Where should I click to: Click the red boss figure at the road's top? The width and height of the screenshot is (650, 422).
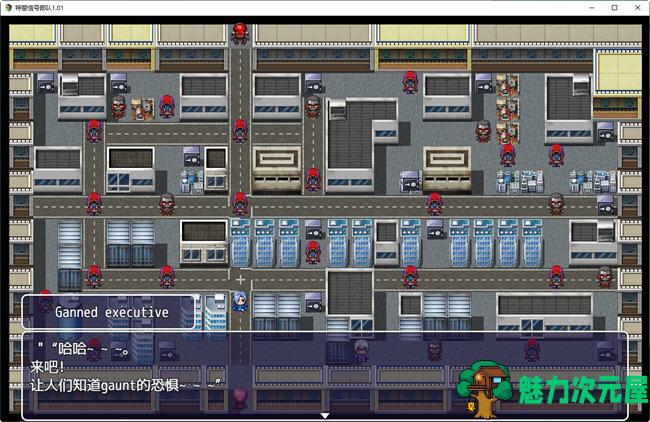pos(240,33)
